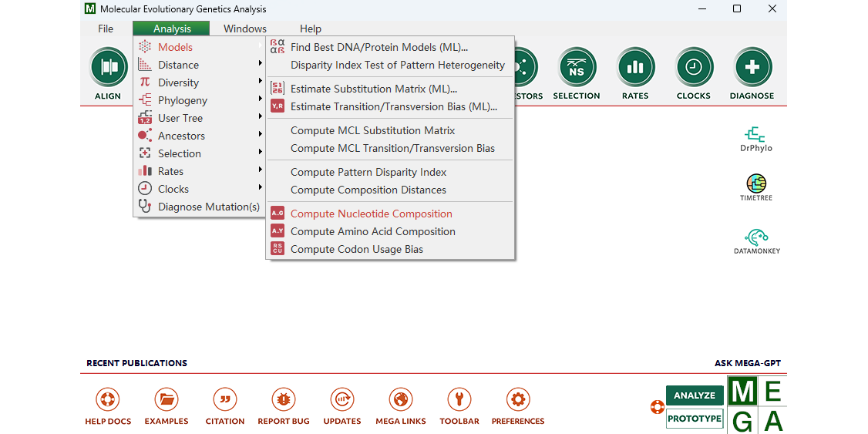Switch to PROTOTYPE mode
The height and width of the screenshot is (434, 868).
695,419
